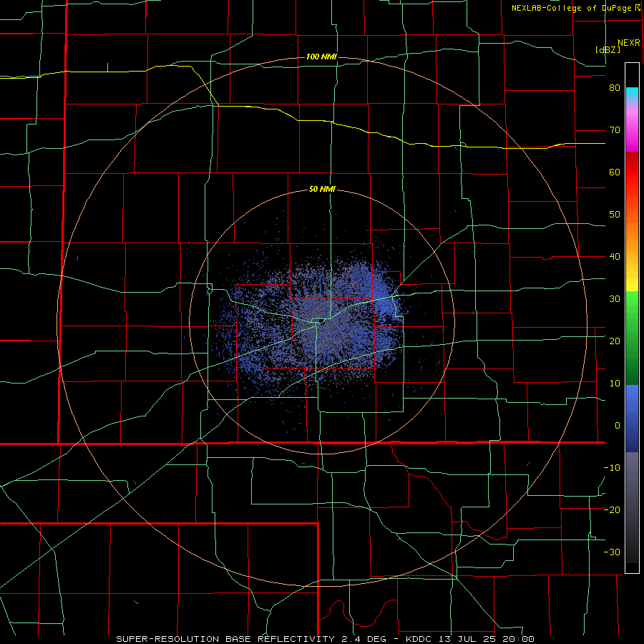Viewport: 644px width, 644px height.
Task: Click the 30 value on the dBZ scale
Action: tap(615, 298)
